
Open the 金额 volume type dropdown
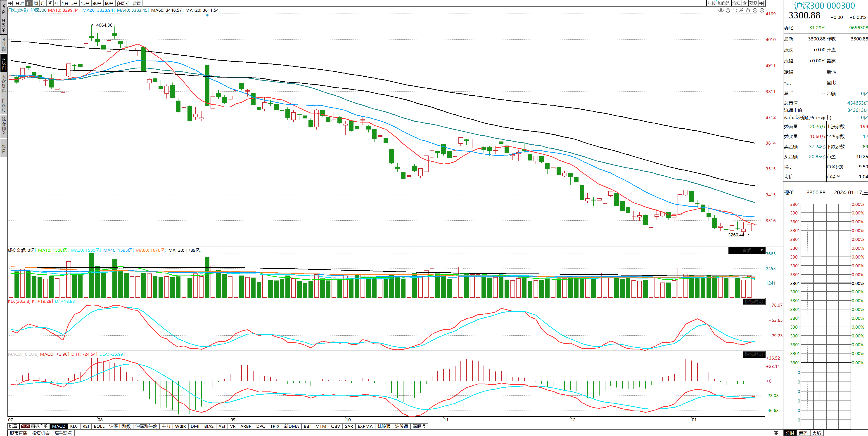(x=746, y=250)
